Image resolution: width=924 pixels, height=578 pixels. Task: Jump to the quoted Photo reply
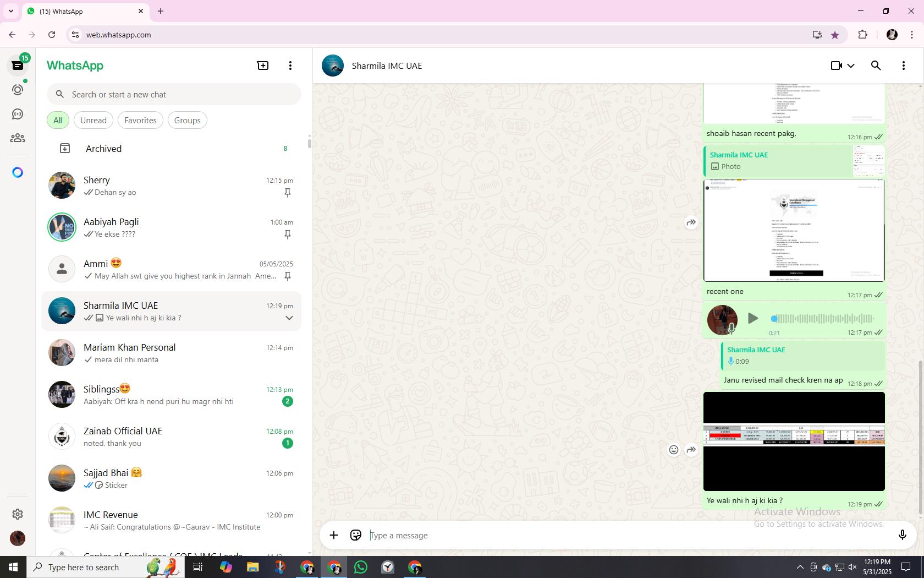coord(794,161)
